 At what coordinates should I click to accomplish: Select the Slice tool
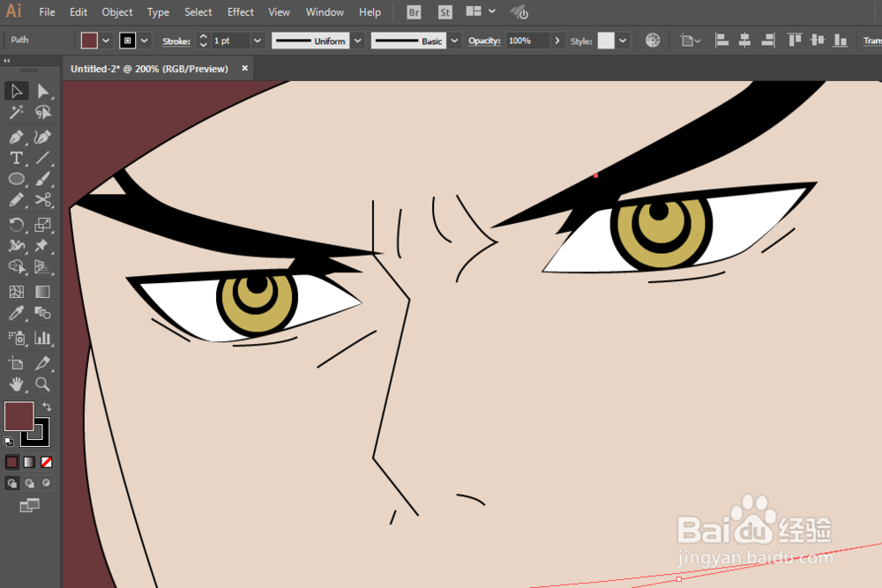click(x=42, y=362)
